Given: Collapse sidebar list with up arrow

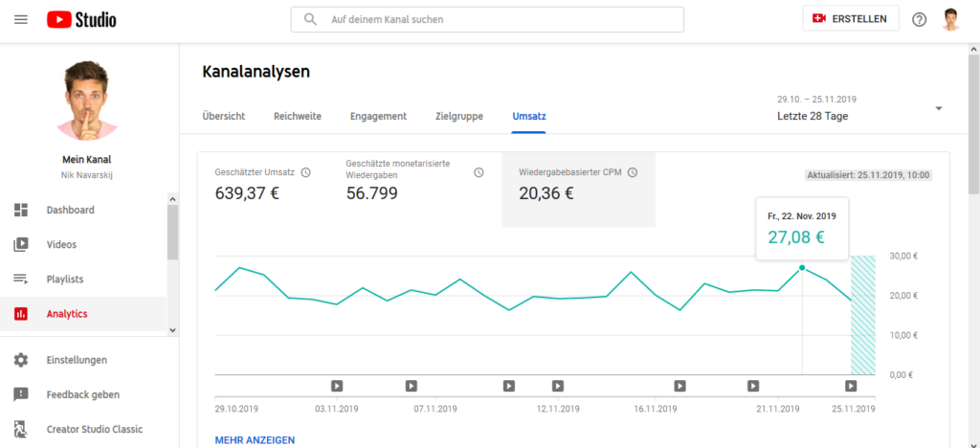Looking at the screenshot, I should click(173, 199).
